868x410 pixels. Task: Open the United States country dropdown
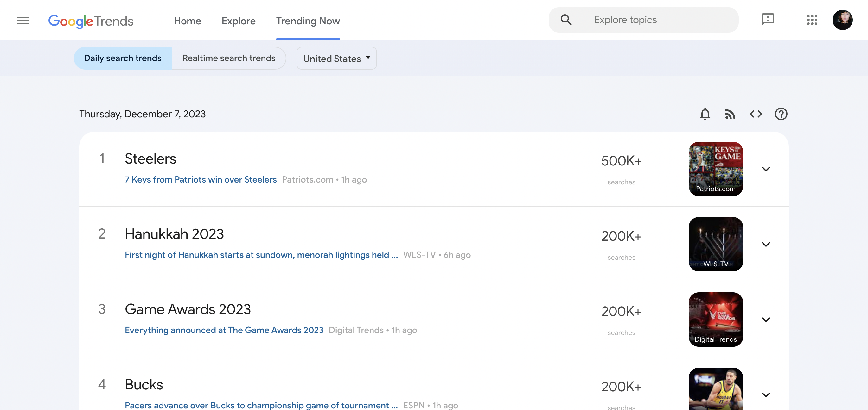click(336, 58)
